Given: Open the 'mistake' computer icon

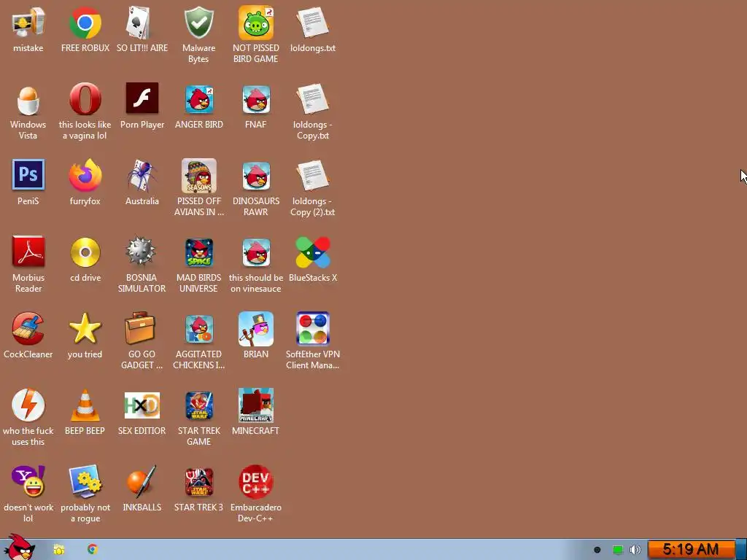Looking at the screenshot, I should pyautogui.click(x=28, y=23).
